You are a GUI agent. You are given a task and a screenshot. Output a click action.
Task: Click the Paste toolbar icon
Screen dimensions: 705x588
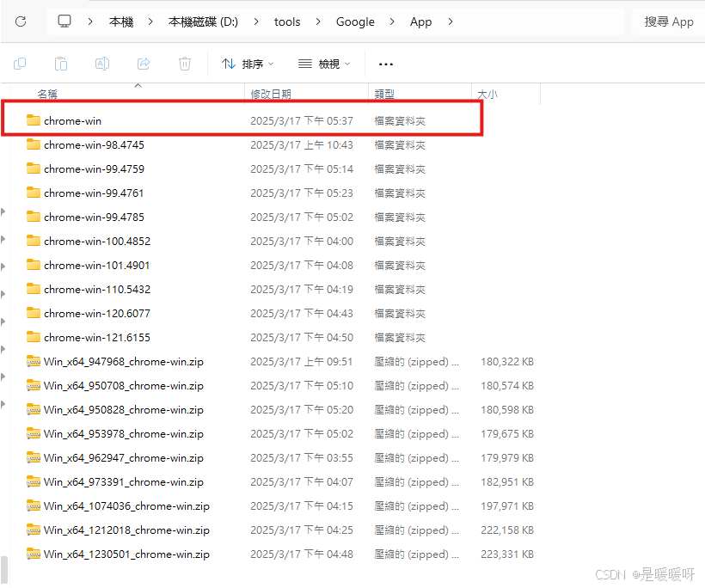click(x=61, y=64)
